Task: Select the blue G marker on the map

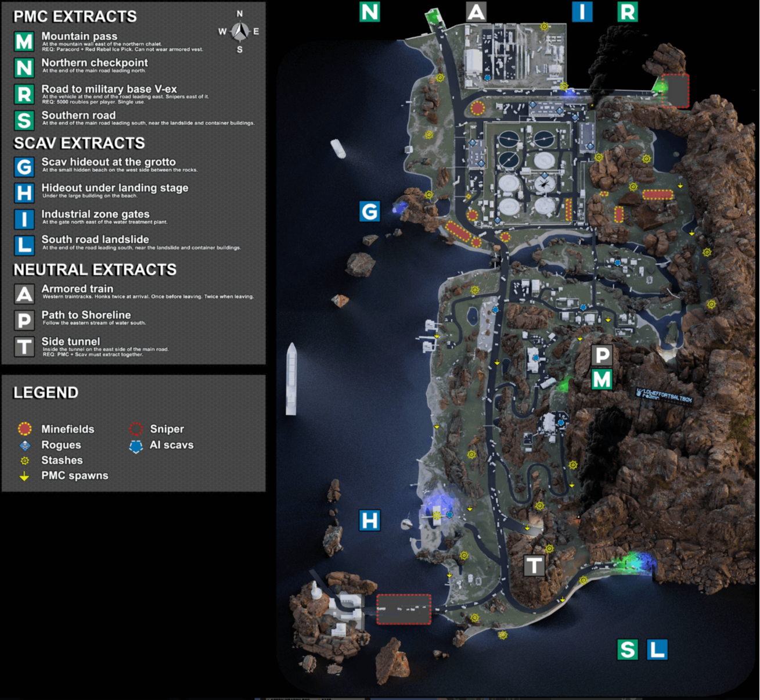Action: point(370,211)
